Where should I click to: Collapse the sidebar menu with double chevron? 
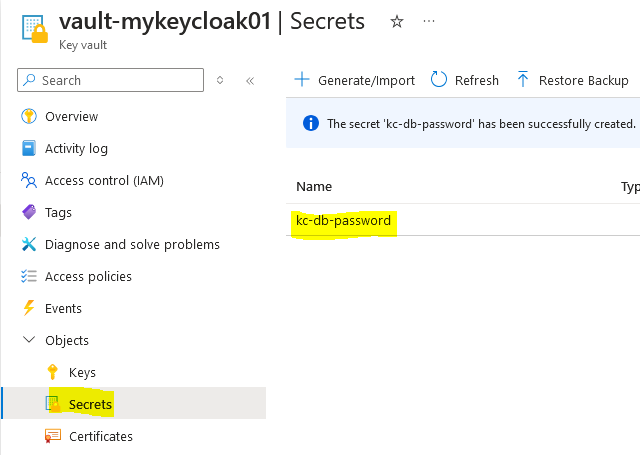point(249,80)
